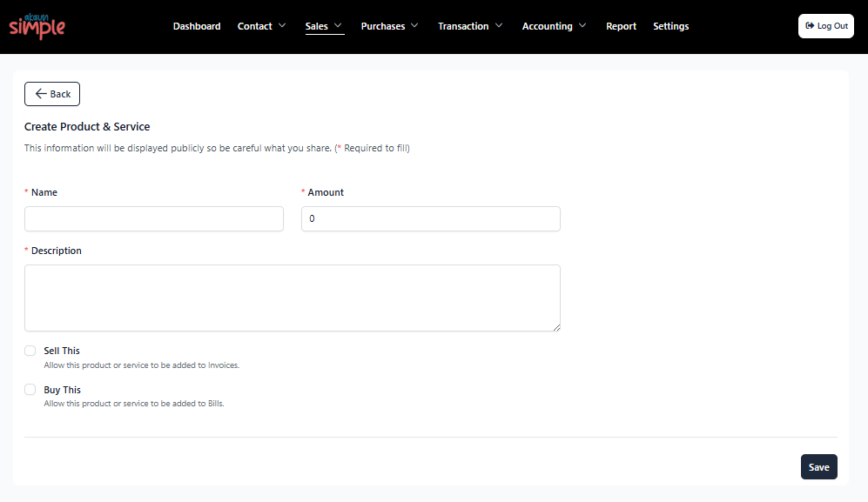Save the new product

[818, 467]
